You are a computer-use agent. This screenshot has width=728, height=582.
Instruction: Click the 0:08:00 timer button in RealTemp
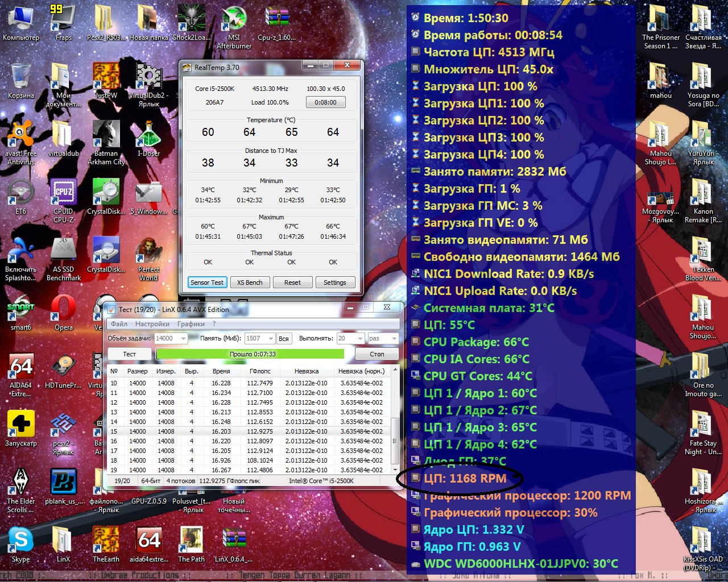(326, 102)
